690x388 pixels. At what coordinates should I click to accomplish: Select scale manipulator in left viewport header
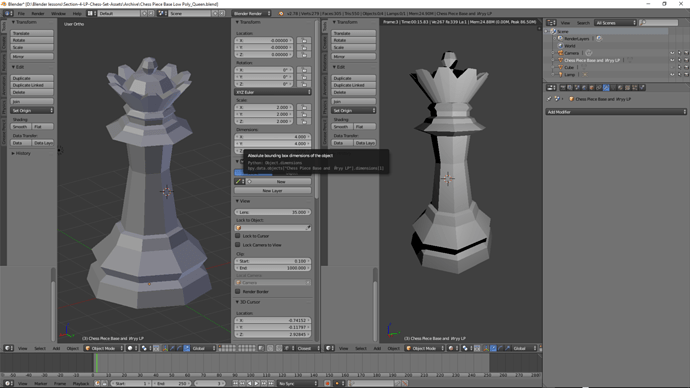(187, 348)
